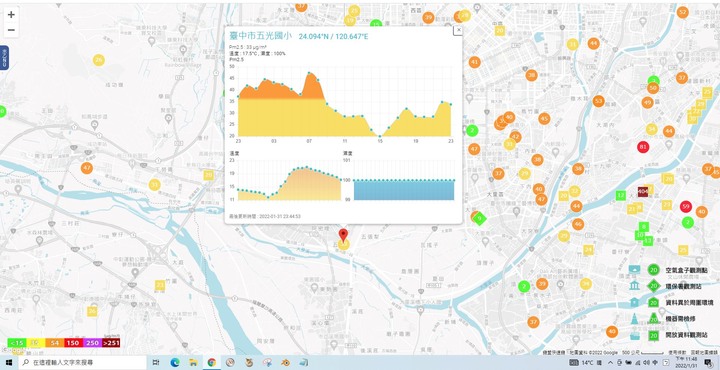720x370 pixels.
Task: Expand the blue MENU side tab
Action: [x=4, y=57]
